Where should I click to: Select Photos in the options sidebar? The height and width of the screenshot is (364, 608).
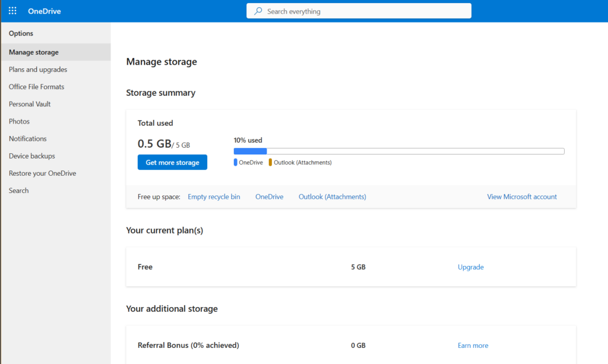pos(19,121)
